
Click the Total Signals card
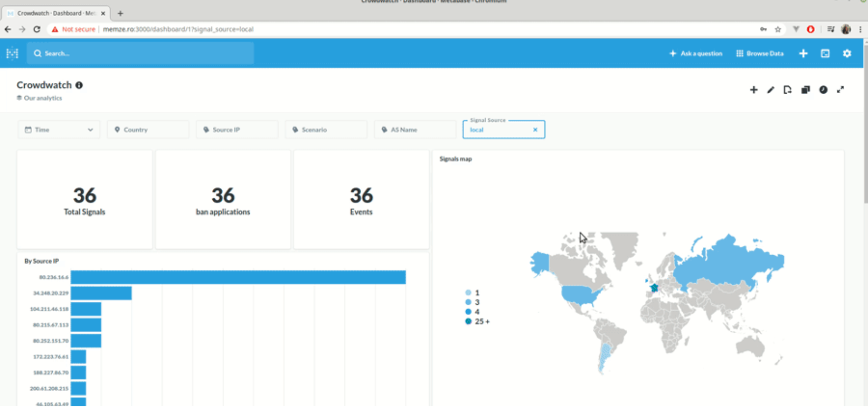point(84,200)
